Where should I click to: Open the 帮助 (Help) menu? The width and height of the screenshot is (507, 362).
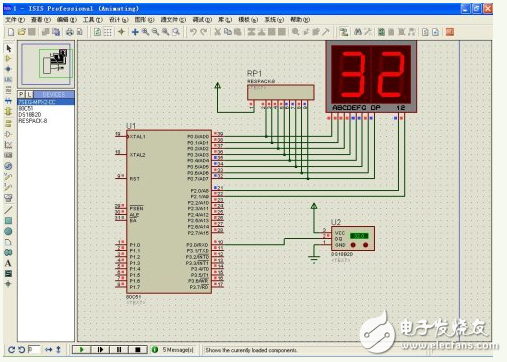[300, 20]
